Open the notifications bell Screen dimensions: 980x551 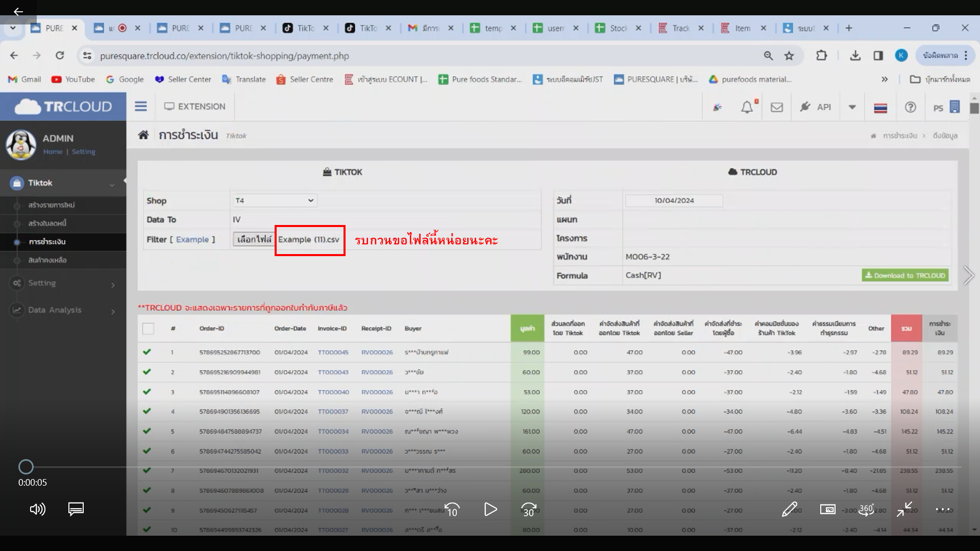point(747,107)
